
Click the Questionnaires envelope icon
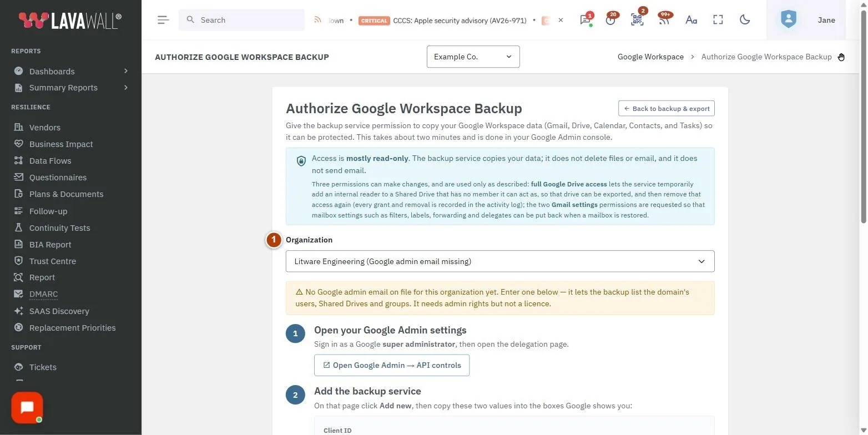click(x=19, y=177)
